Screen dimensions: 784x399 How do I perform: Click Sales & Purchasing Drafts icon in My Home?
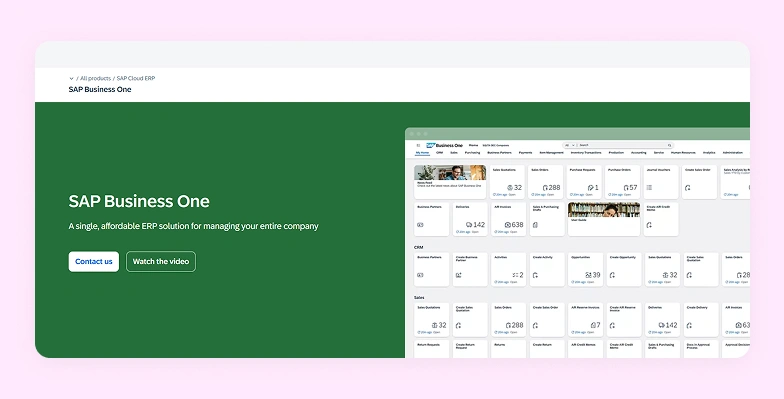[535, 225]
